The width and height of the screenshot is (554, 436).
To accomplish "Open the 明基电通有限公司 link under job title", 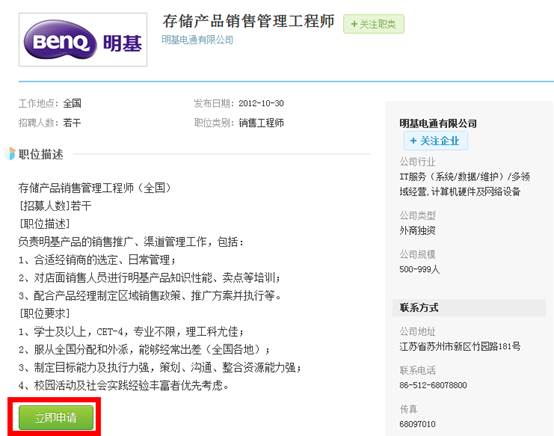I will tap(197, 40).
